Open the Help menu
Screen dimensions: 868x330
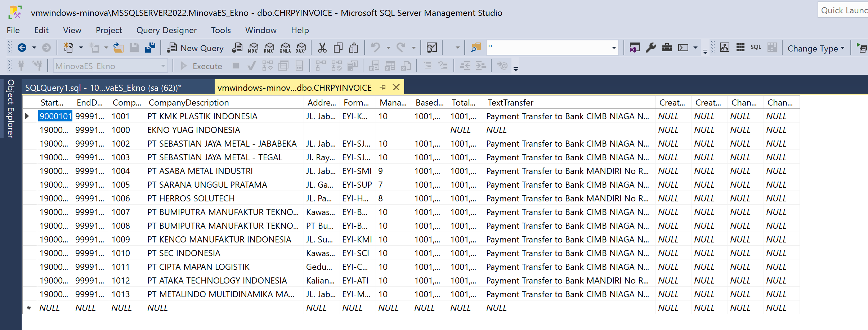(x=300, y=30)
